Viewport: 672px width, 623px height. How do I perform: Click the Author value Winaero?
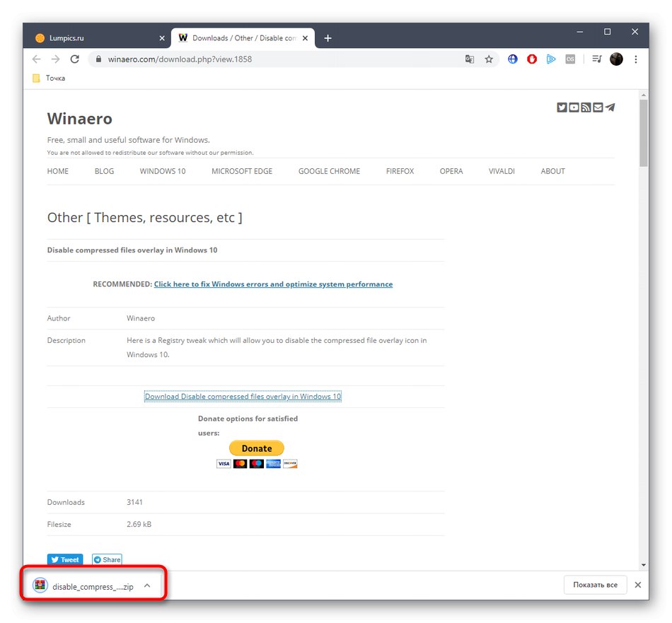pos(141,318)
